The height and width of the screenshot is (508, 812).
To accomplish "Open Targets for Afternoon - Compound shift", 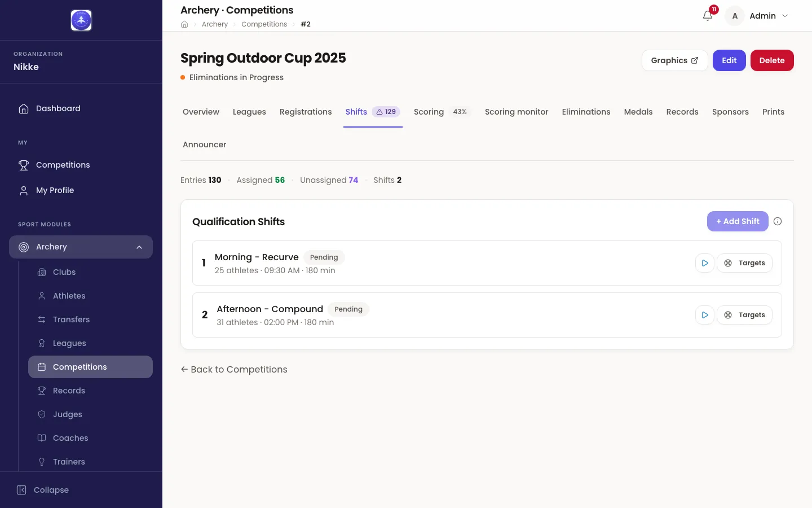I will [744, 315].
